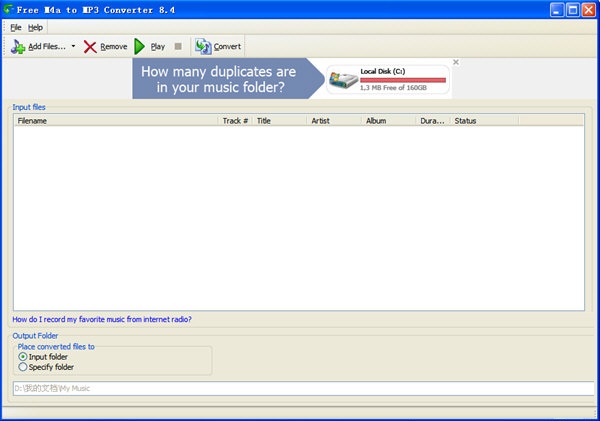Click the Add Files music note icon
Viewport: 600px width, 421px height.
[x=18, y=47]
